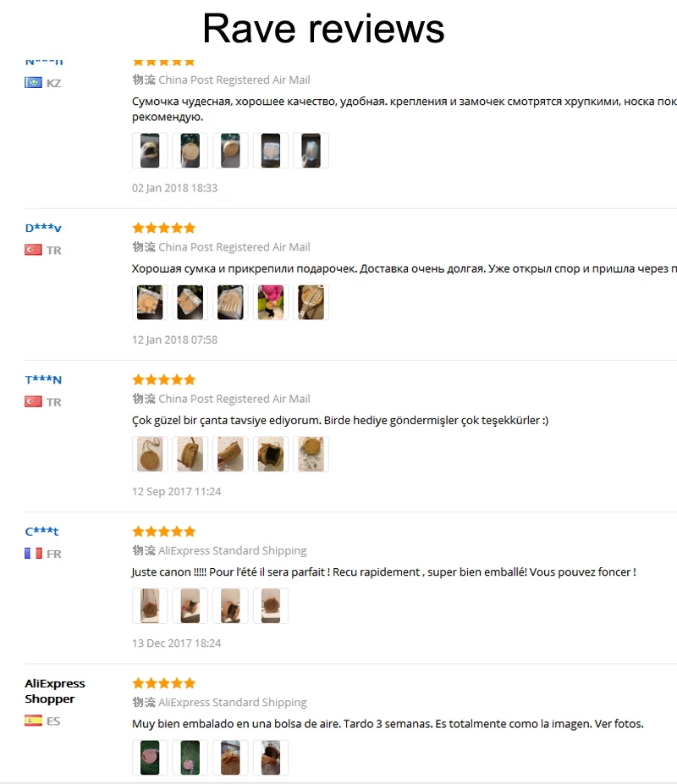Open fourth photo in C***t's review

pyautogui.click(x=271, y=605)
